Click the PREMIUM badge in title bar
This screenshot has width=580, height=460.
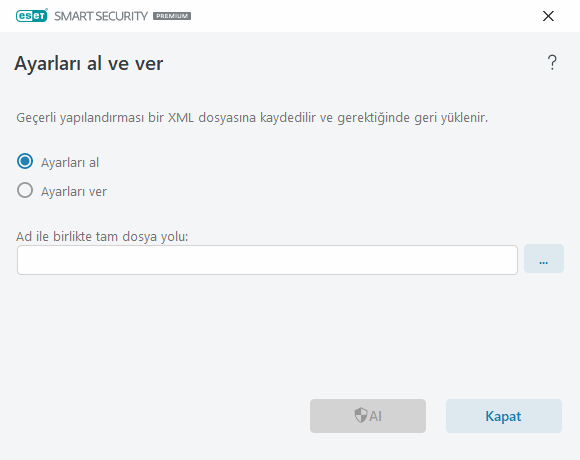(x=172, y=16)
